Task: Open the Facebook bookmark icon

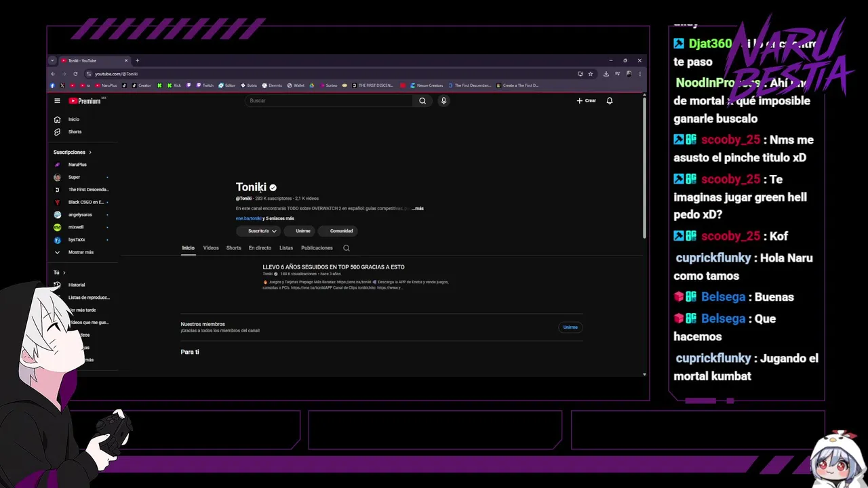Action: click(x=52, y=85)
